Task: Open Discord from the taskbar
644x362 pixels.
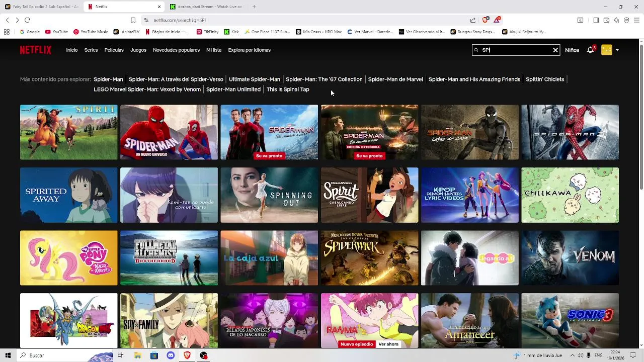Action: (x=171, y=355)
